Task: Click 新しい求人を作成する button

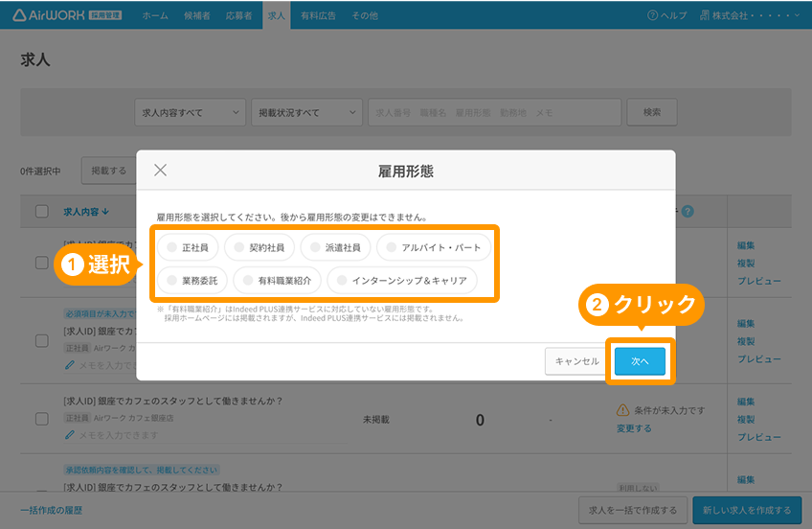Action: (747, 511)
